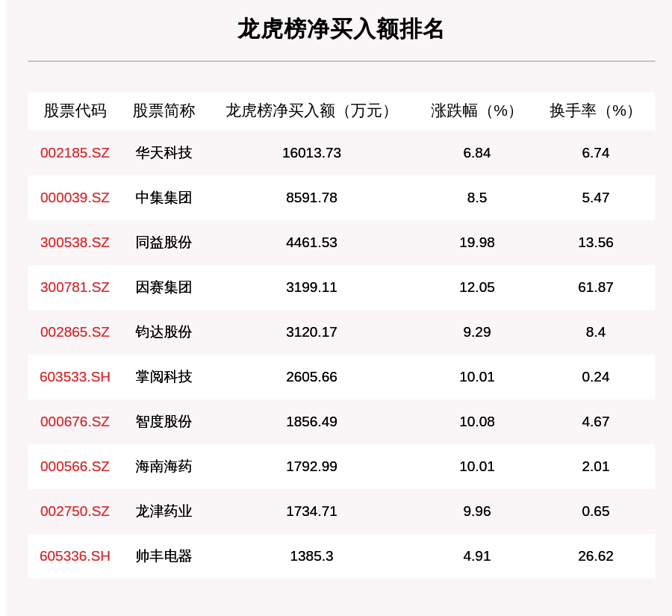
Task: Click the 股票代码 column header
Action: tap(75, 111)
